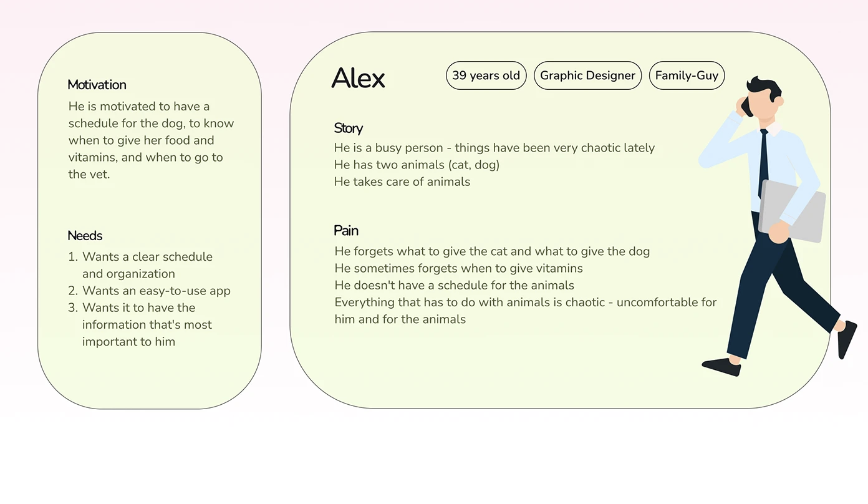Click the Alex name heading
The width and height of the screenshot is (868, 504).
point(358,78)
